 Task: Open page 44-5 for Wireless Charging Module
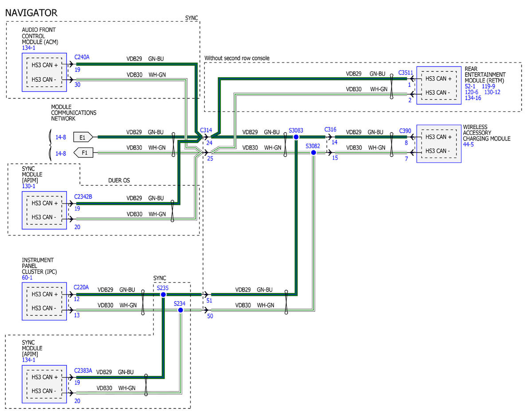click(468, 145)
